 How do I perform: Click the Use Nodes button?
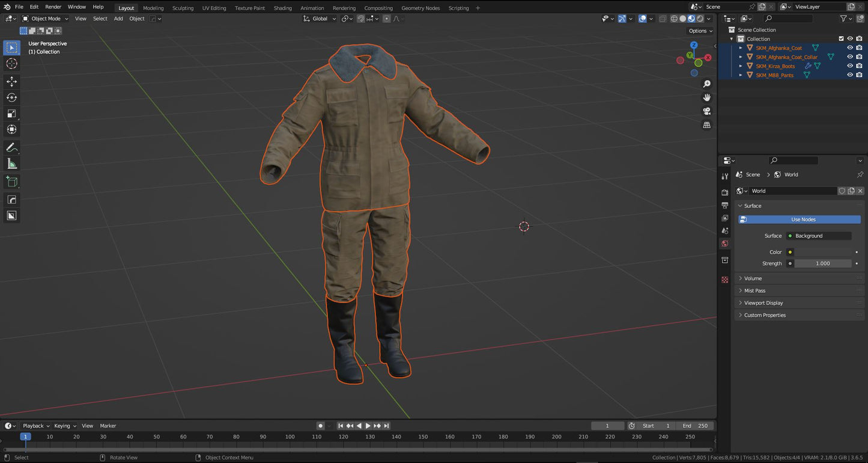tap(803, 219)
